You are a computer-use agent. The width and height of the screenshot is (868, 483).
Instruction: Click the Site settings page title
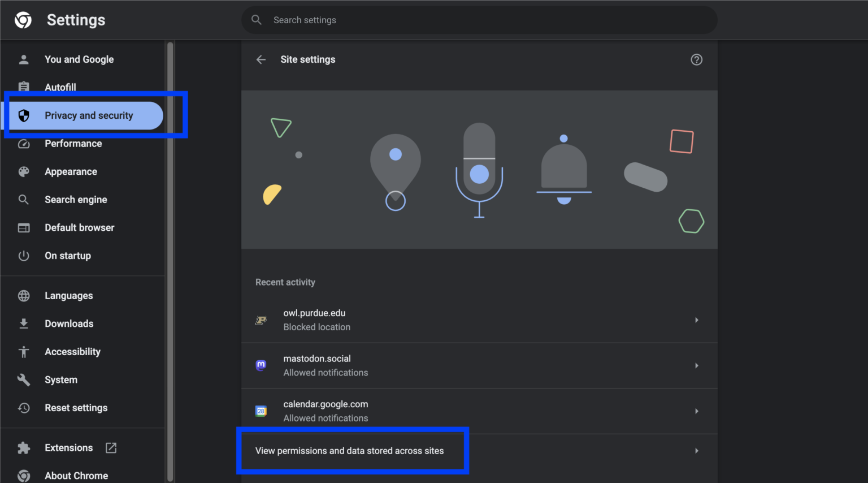(x=308, y=59)
